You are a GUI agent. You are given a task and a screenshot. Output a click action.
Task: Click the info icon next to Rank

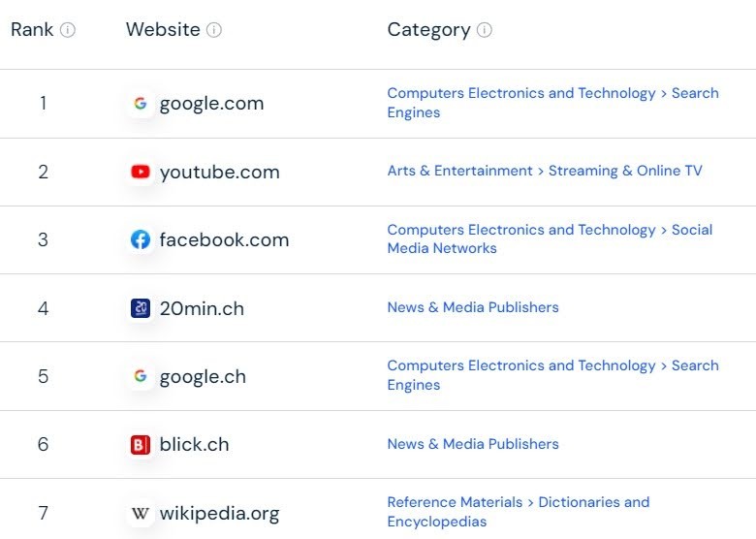coord(68,30)
